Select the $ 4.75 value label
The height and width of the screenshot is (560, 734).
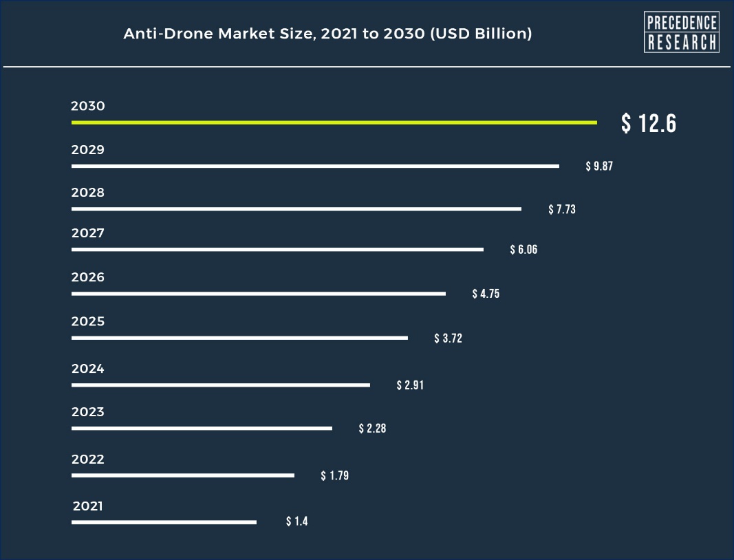(486, 294)
